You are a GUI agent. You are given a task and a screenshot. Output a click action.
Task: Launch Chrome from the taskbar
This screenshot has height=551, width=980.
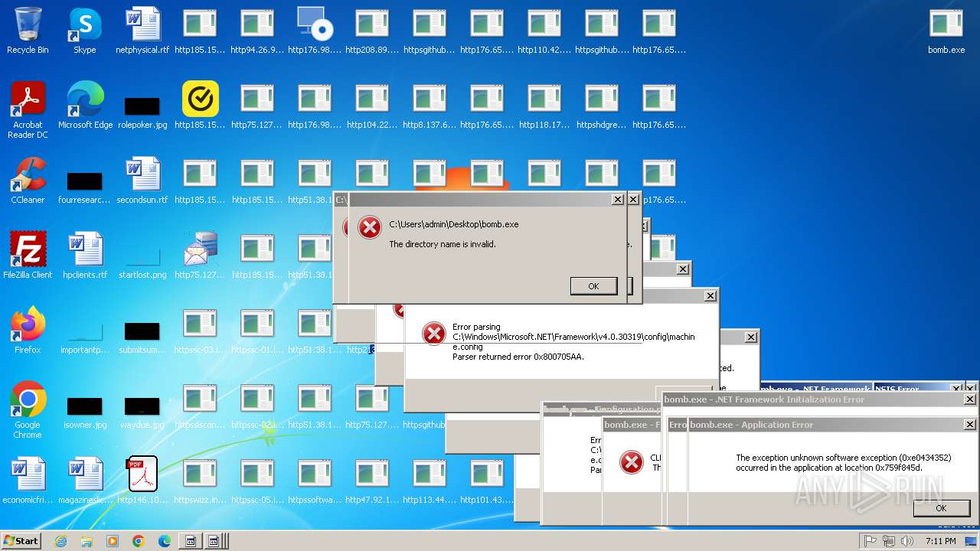pyautogui.click(x=139, y=541)
